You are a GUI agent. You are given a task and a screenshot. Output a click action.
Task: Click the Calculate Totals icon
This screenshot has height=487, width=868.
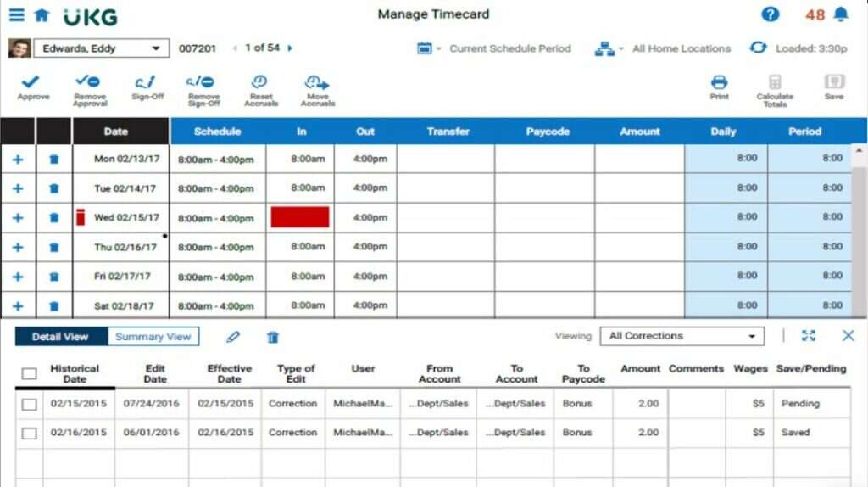click(x=774, y=83)
